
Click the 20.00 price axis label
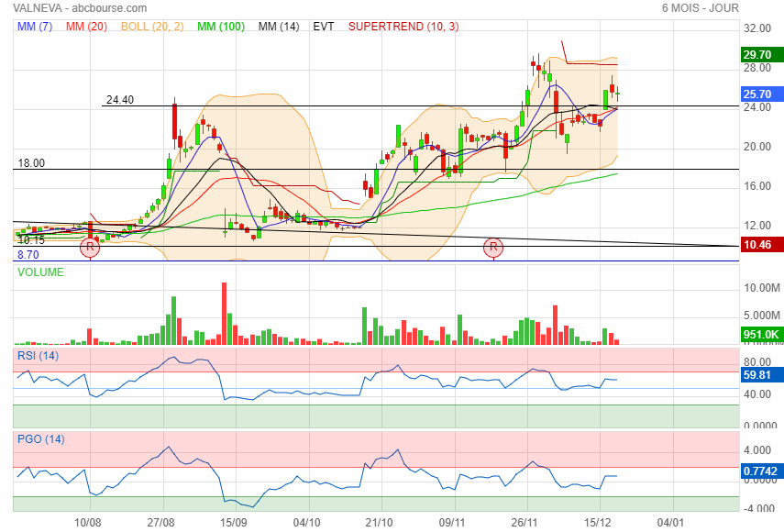(x=757, y=147)
